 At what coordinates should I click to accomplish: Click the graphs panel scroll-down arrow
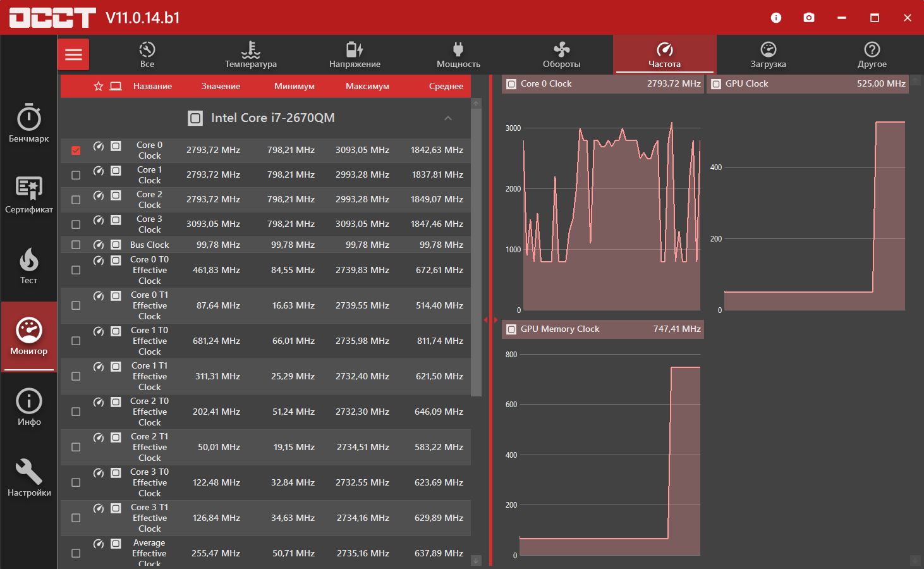[915, 561]
